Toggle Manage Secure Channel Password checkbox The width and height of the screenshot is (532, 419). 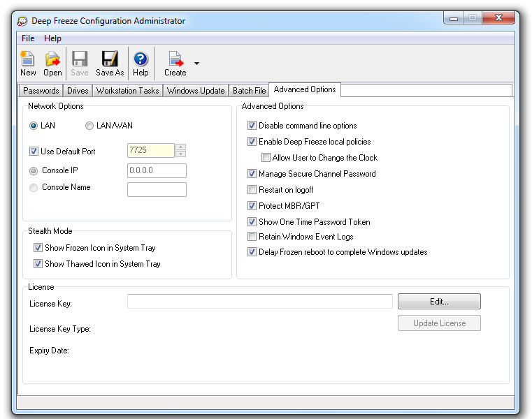pos(252,174)
